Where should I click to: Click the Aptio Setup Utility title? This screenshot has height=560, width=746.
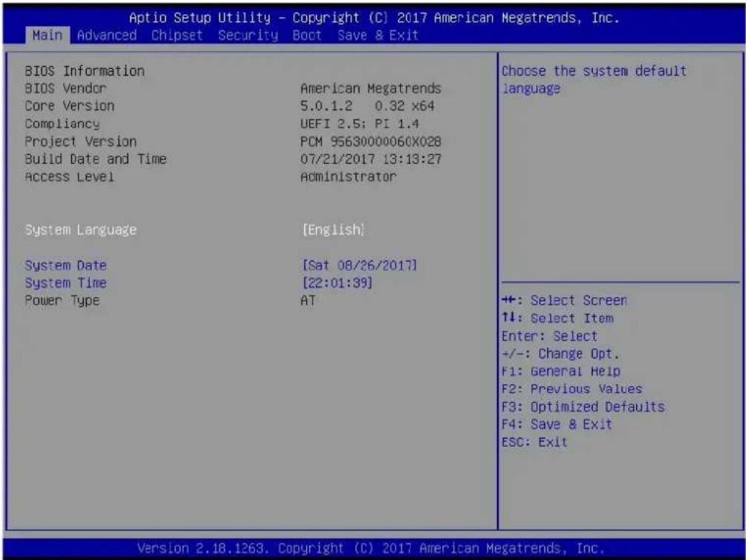374,18
